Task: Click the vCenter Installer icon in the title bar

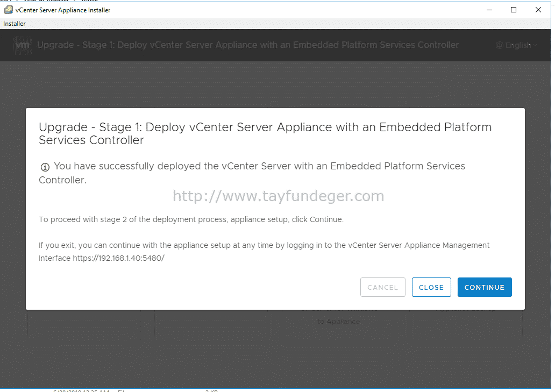Action: (9, 10)
